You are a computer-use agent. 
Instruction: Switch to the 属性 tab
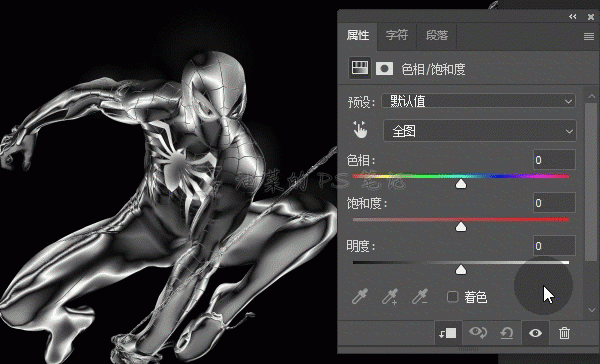tap(358, 36)
